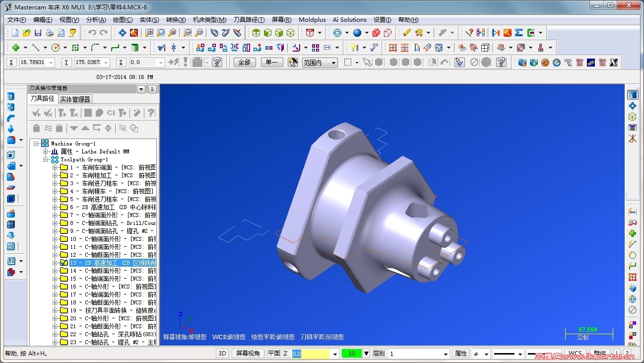Toggle checkmark on operation 13 folder
Screen dimensions: 644x363
[64, 263]
